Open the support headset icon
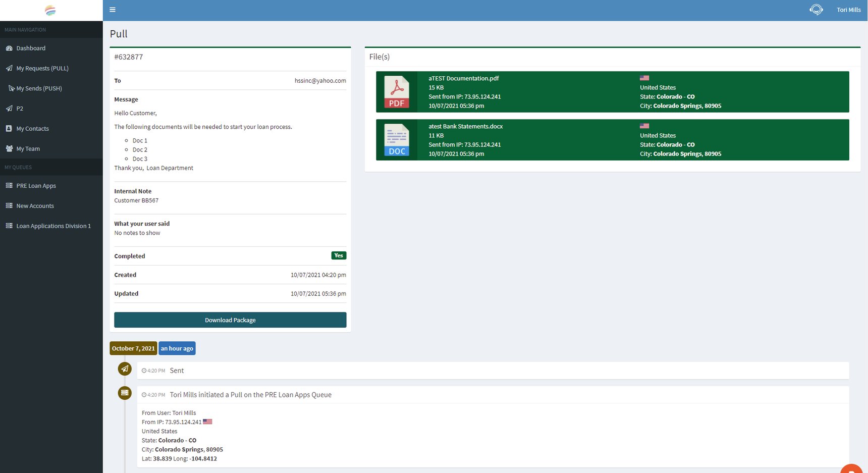Viewport: 868px width, 473px height. [x=816, y=10]
